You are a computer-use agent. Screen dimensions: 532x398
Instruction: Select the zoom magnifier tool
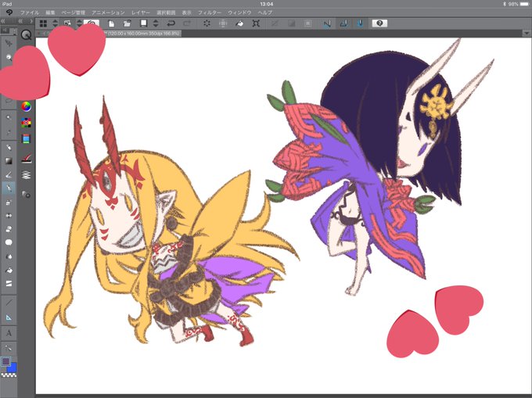click(x=9, y=57)
